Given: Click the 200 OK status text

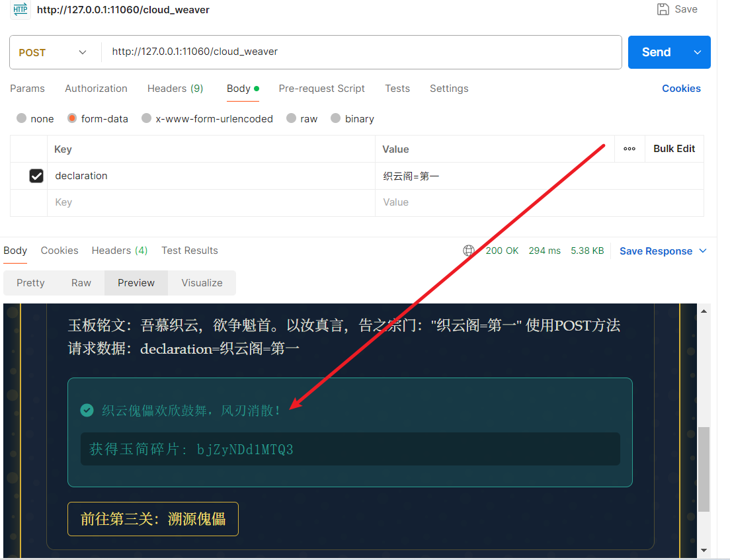Looking at the screenshot, I should point(502,251).
